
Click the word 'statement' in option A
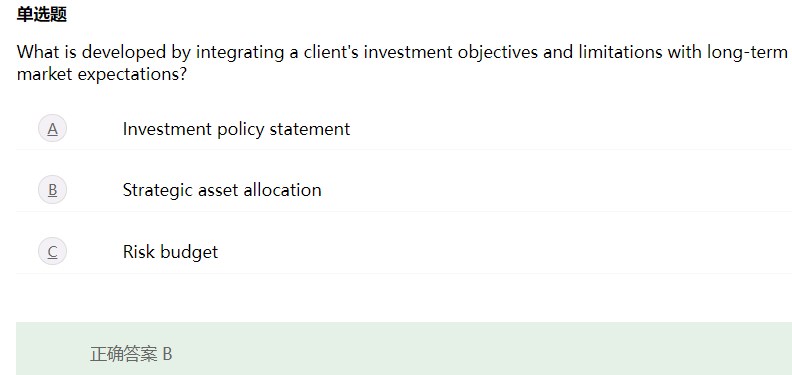point(310,129)
